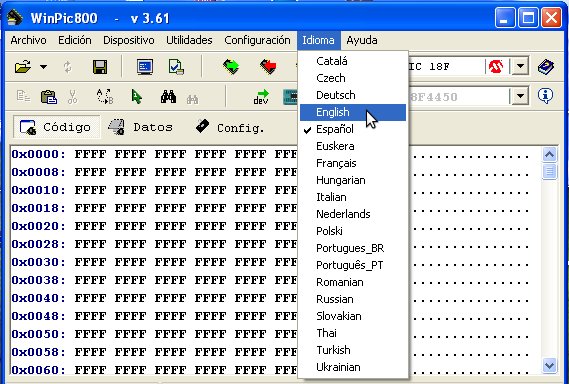This screenshot has width=569, height=384.
Task: Select Slovakian language
Action: click(x=353, y=316)
